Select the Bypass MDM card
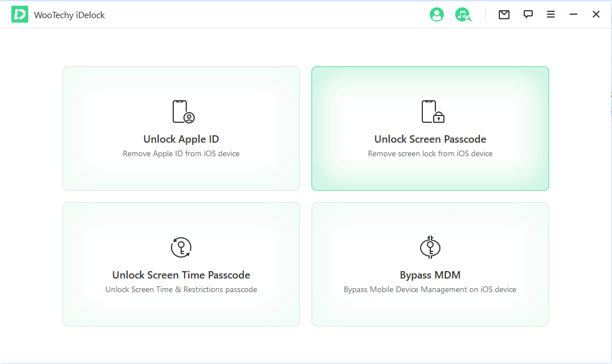This screenshot has height=364, width=612. tap(430, 264)
